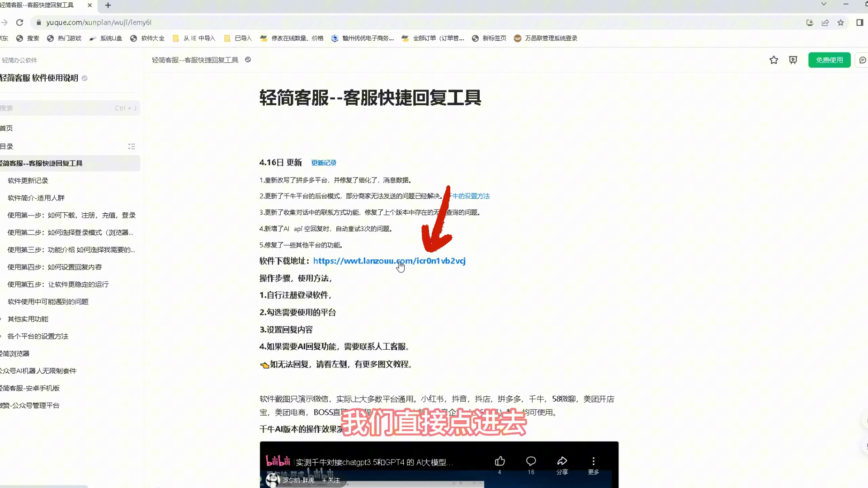Open the tab list dropdown arrow at top right
Viewport: 868px width, 488px height.
[x=824, y=4]
